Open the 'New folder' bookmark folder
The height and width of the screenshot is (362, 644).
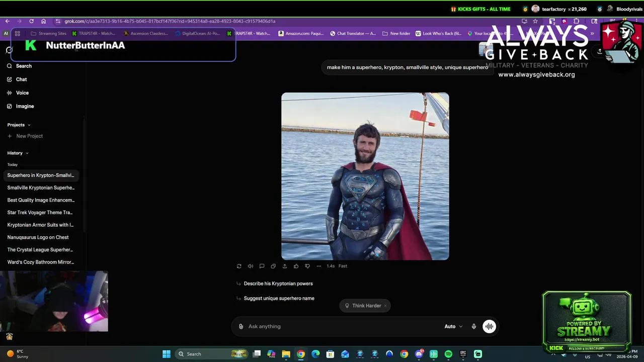[396, 34]
